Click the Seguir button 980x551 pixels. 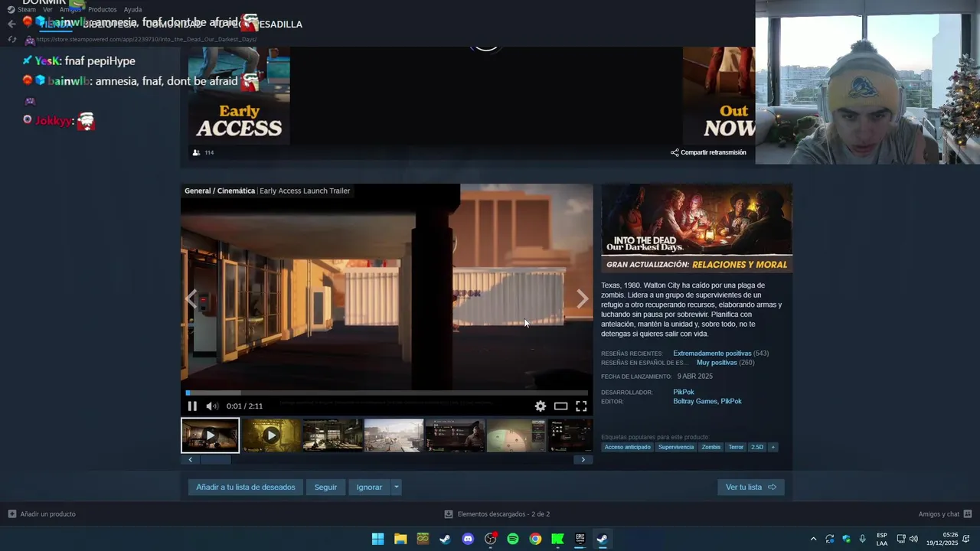click(325, 487)
